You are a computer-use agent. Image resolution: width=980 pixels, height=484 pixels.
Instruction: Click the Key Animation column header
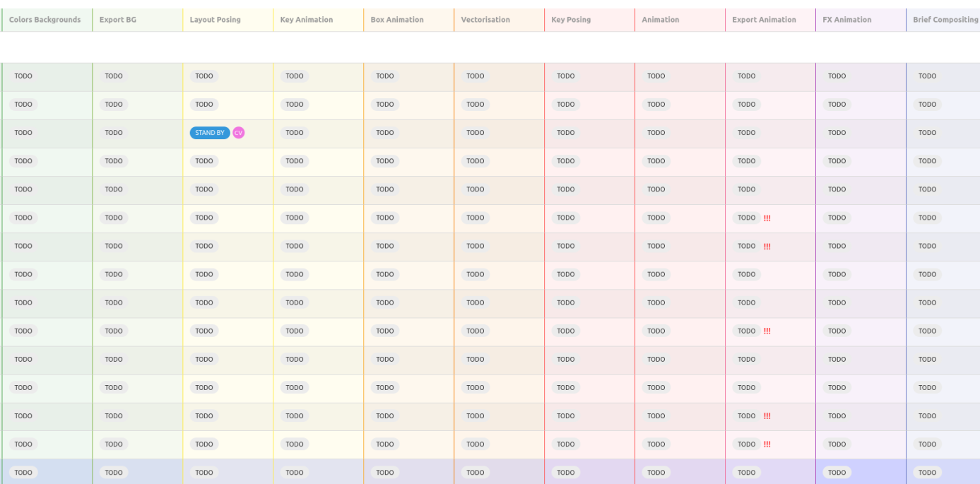307,20
